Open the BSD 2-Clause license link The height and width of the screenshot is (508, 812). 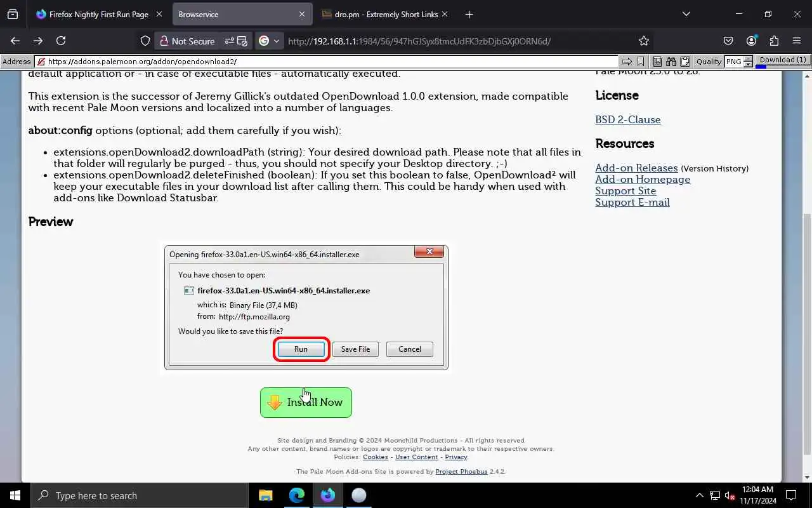[x=627, y=119]
